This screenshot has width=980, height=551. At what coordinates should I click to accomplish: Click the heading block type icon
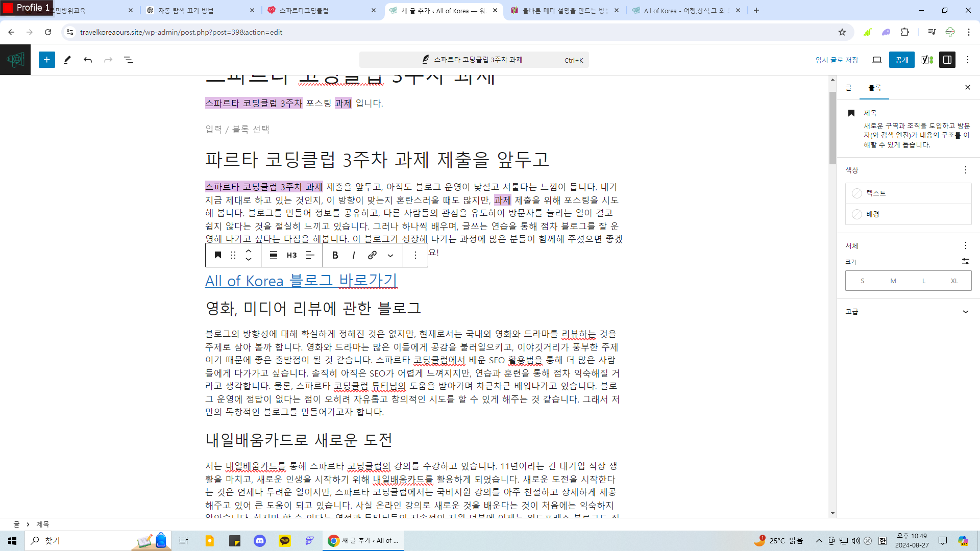pyautogui.click(x=218, y=255)
